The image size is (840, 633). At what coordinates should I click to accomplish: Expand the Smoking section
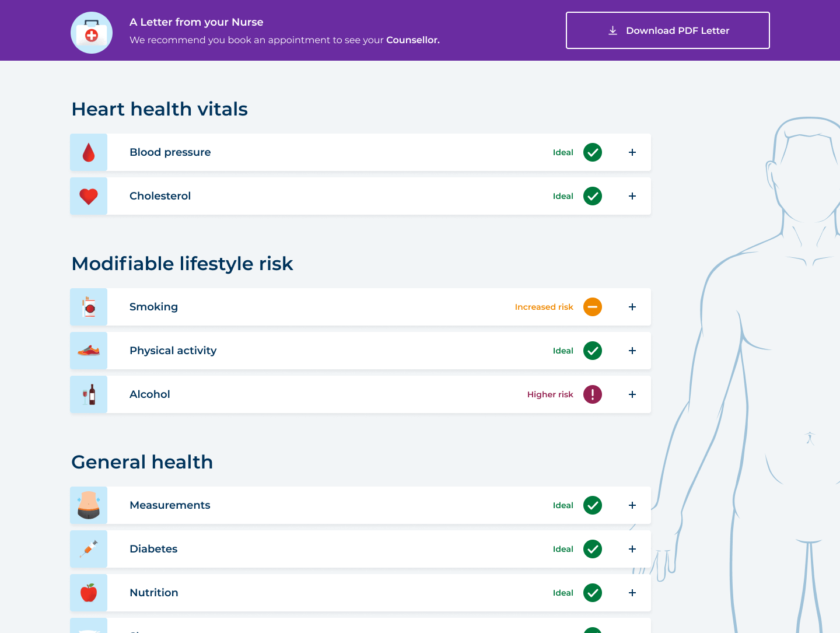point(632,307)
